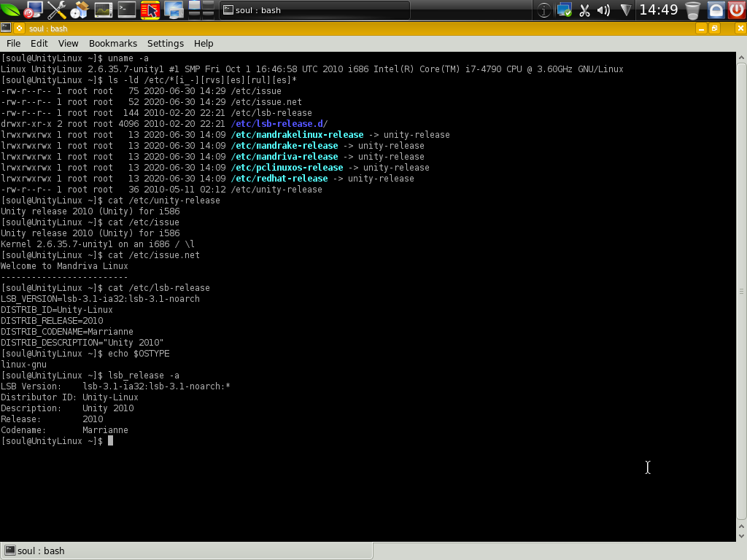
Task: Open the software package installer icon
Action: tap(80, 9)
